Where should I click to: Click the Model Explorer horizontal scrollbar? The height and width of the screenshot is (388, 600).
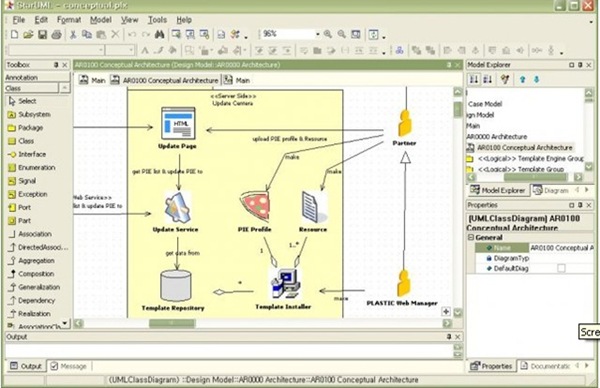[535, 177]
